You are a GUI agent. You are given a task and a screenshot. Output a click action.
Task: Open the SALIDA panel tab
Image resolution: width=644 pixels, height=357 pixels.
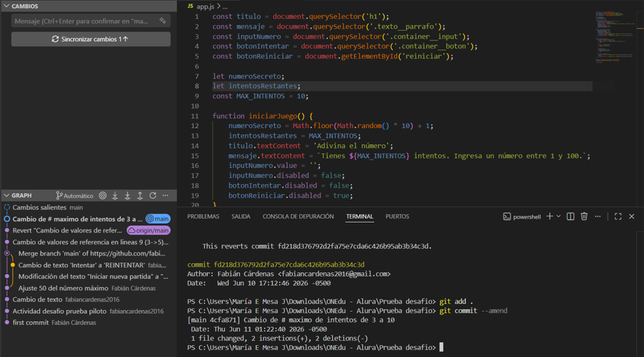tap(241, 216)
